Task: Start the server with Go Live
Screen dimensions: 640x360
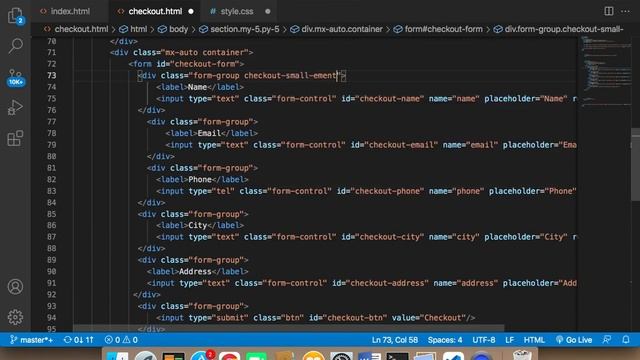Action: click(574, 340)
